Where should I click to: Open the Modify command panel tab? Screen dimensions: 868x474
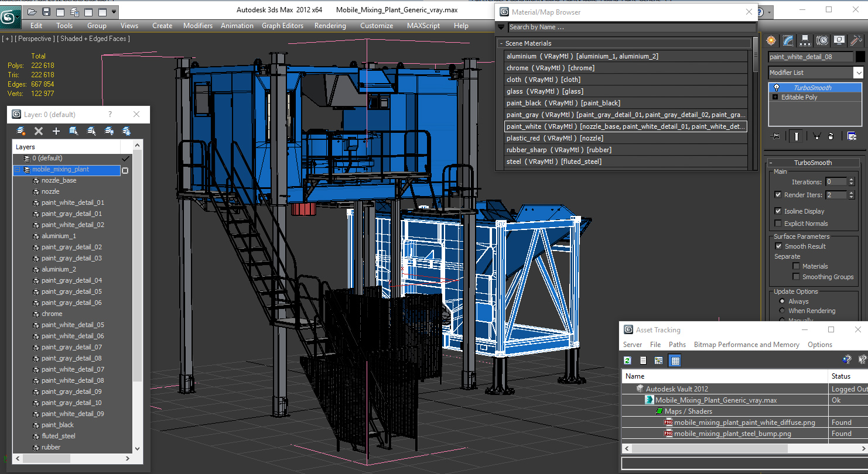coord(788,40)
